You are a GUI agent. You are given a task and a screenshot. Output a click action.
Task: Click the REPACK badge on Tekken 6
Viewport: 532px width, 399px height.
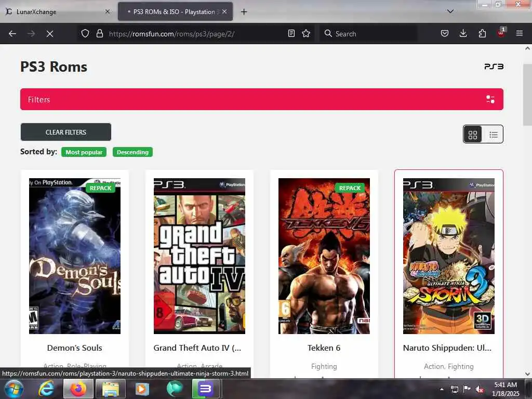(350, 188)
